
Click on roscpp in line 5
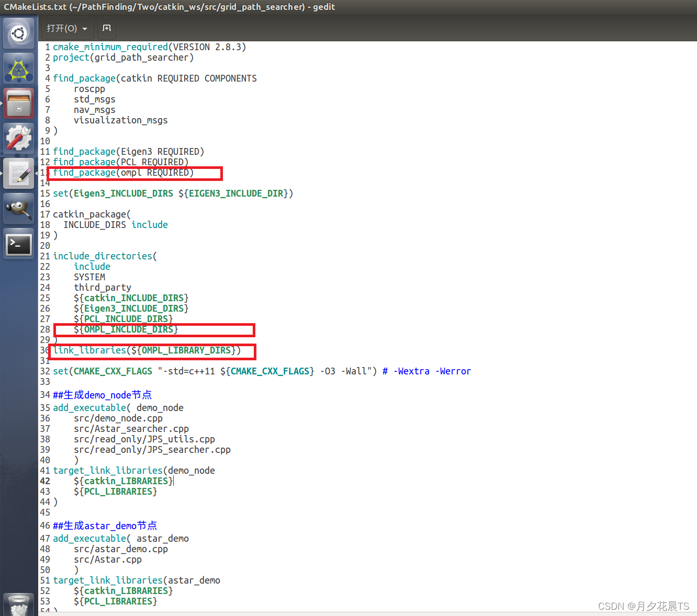[x=89, y=89]
